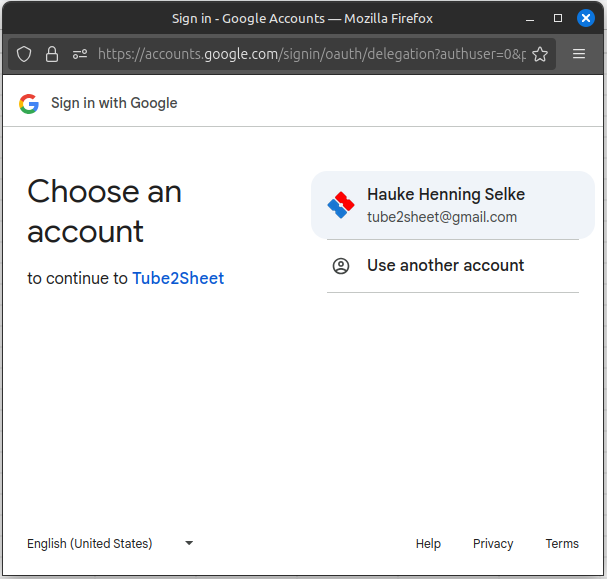Click the tracking protection shield icon
The width and height of the screenshot is (607, 579).
pos(24,54)
